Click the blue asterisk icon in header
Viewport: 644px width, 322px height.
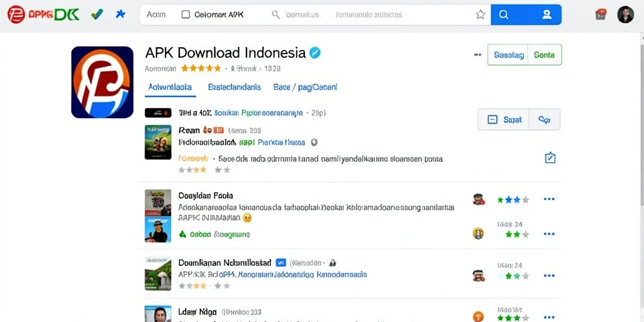(x=120, y=14)
